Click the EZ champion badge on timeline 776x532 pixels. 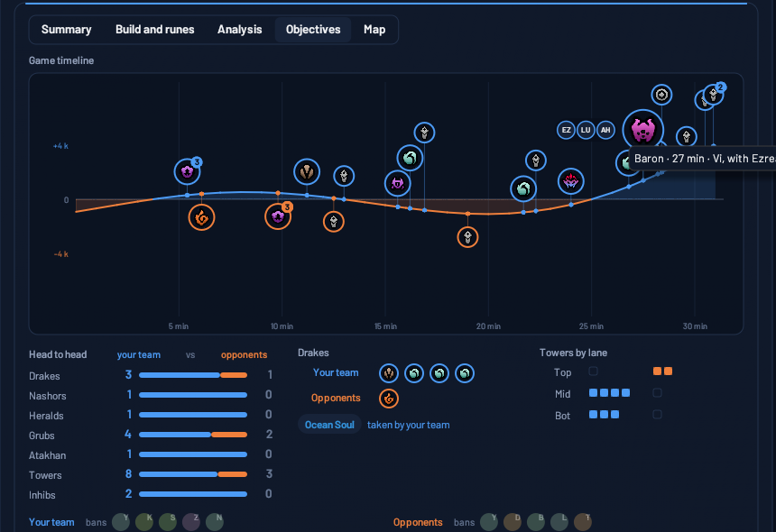click(x=566, y=130)
